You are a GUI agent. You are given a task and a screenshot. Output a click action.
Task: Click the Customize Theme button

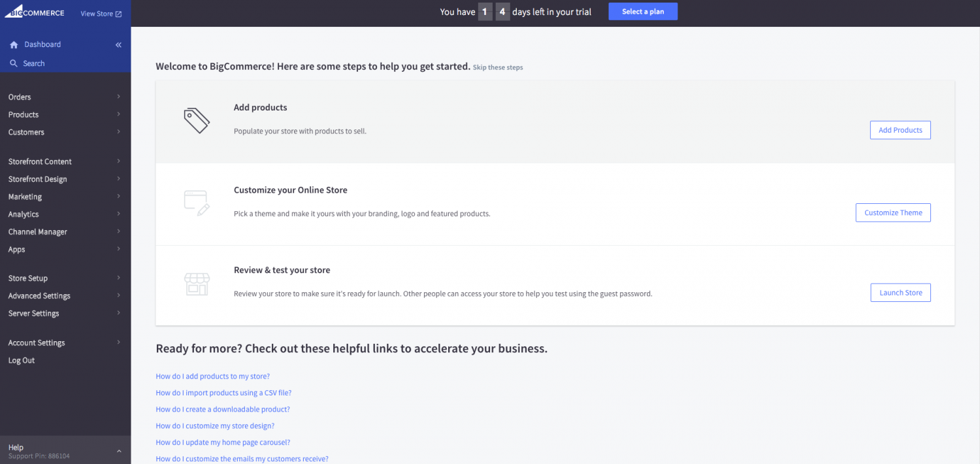892,212
